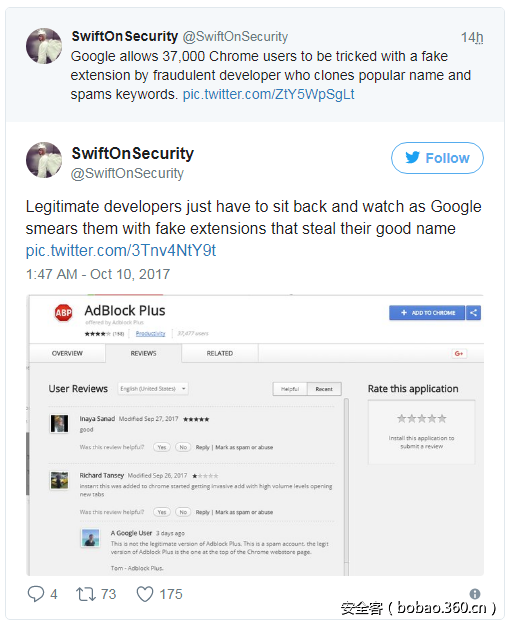This screenshot has width=511, height=626.
Task: Click the reply speech bubble icon
Action: pyautogui.click(x=36, y=594)
